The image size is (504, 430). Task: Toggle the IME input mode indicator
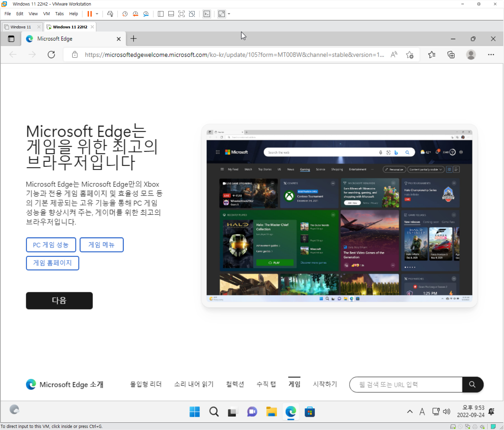point(422,412)
